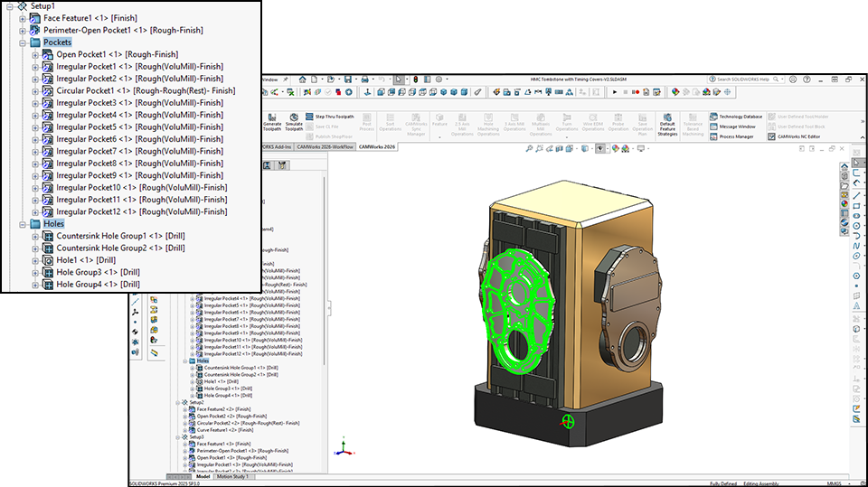Screen dimensions: 868x487
Task: Launch the CAMWorks NC Editor
Action: click(x=797, y=136)
